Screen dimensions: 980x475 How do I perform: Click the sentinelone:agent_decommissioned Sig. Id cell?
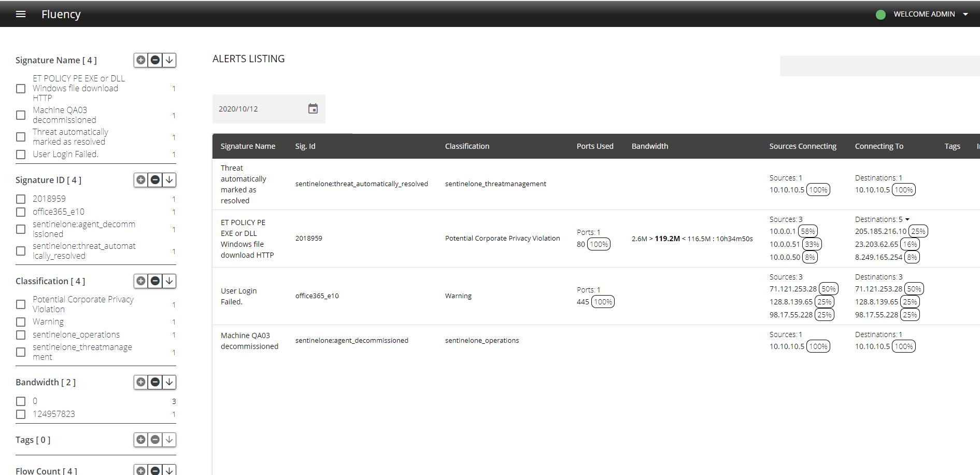[x=352, y=340]
